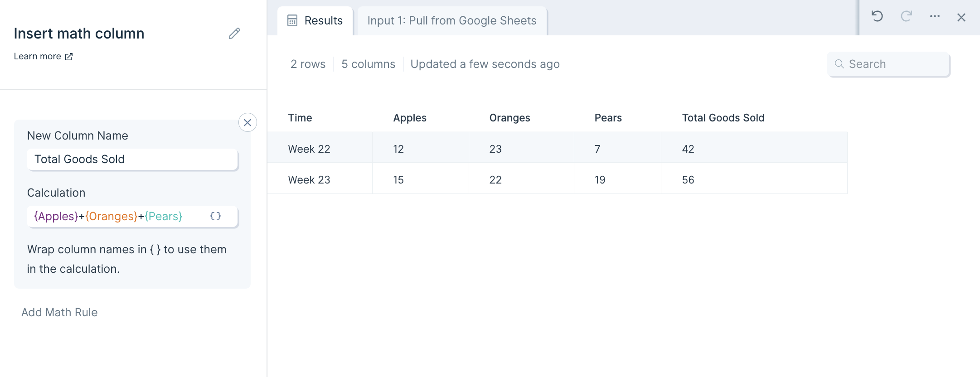Open Input 1: Pull from Google Sheets tab
The width and height of the screenshot is (980, 377).
pos(452,21)
